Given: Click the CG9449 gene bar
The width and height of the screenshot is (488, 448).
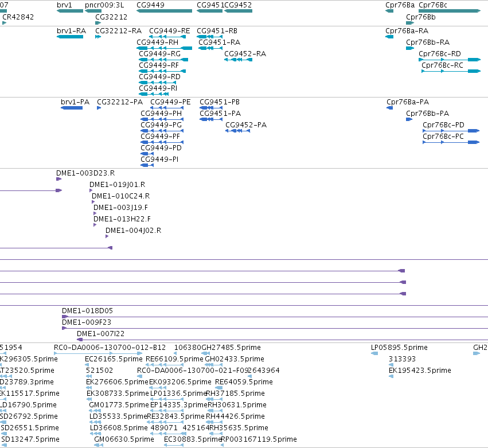Looking at the screenshot, I should 165,11.
